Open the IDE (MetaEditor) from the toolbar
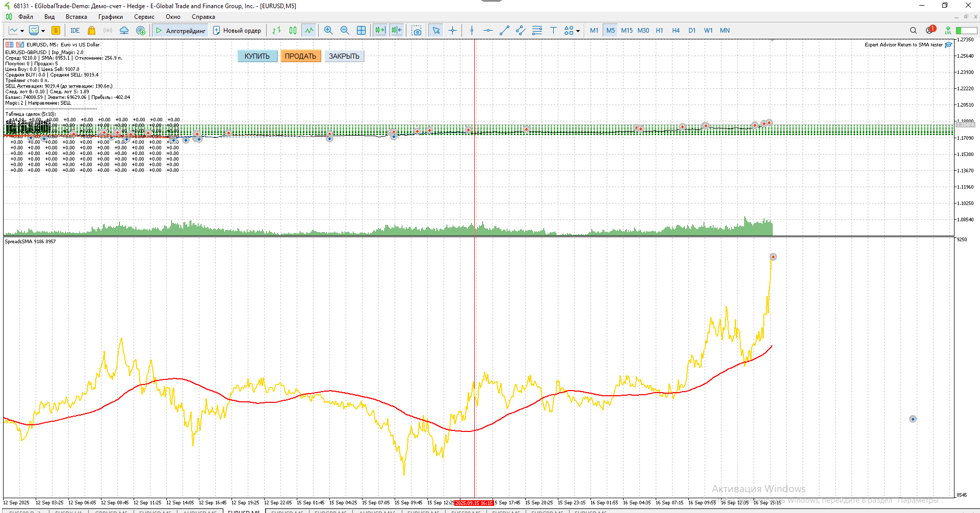The image size is (980, 513). point(75,31)
